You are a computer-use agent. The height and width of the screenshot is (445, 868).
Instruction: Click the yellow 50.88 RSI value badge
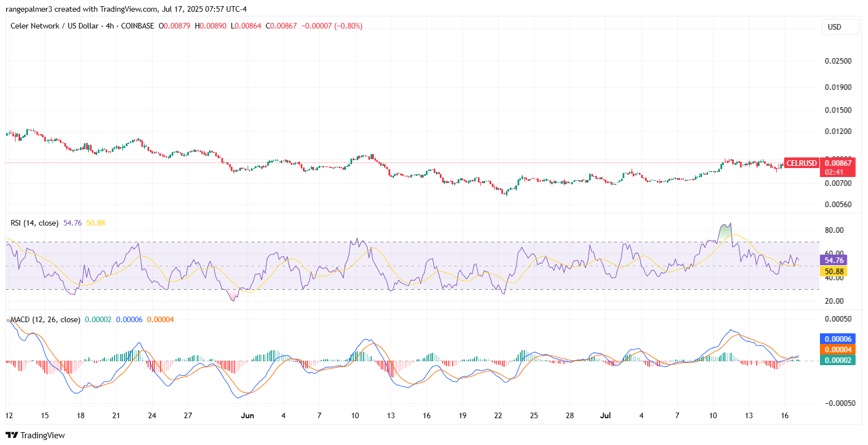tap(834, 270)
